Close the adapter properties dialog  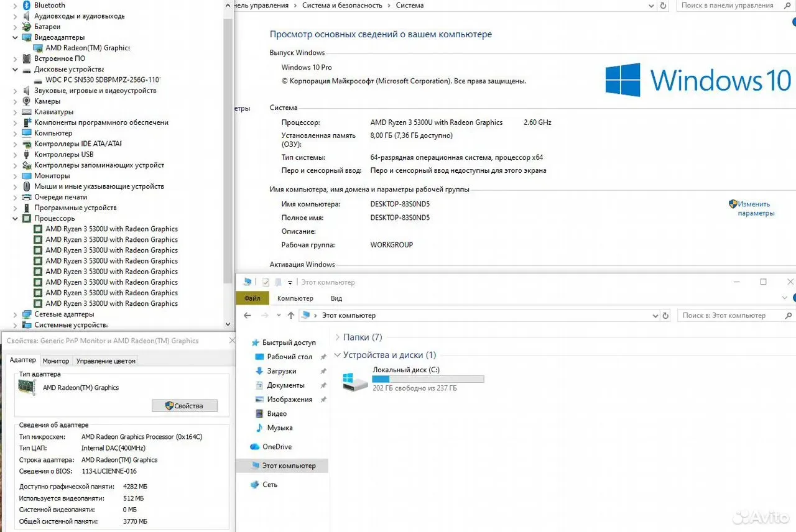232,341
